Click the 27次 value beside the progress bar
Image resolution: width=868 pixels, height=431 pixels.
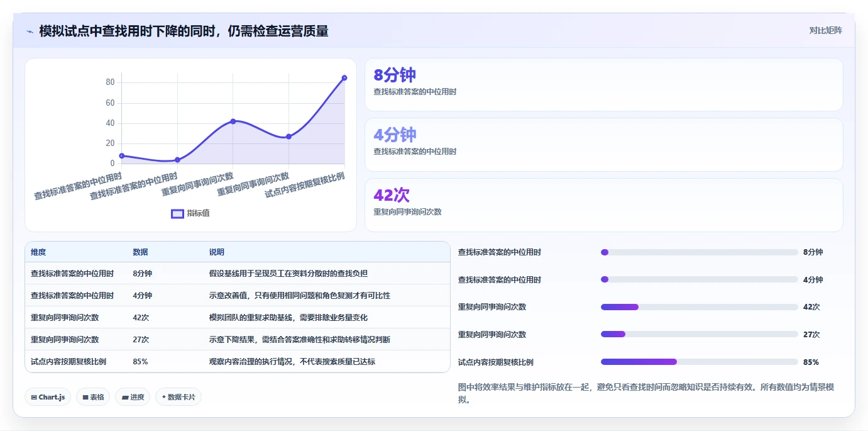pos(811,335)
